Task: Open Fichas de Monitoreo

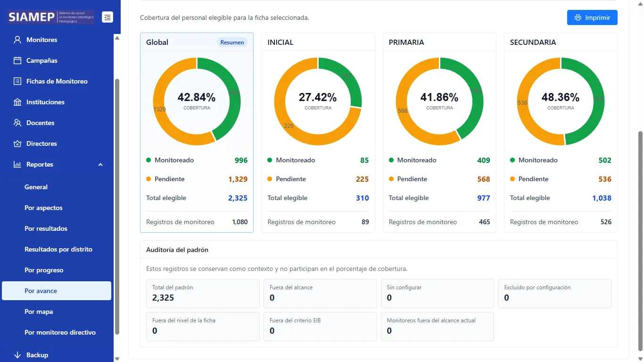Action: [57, 81]
